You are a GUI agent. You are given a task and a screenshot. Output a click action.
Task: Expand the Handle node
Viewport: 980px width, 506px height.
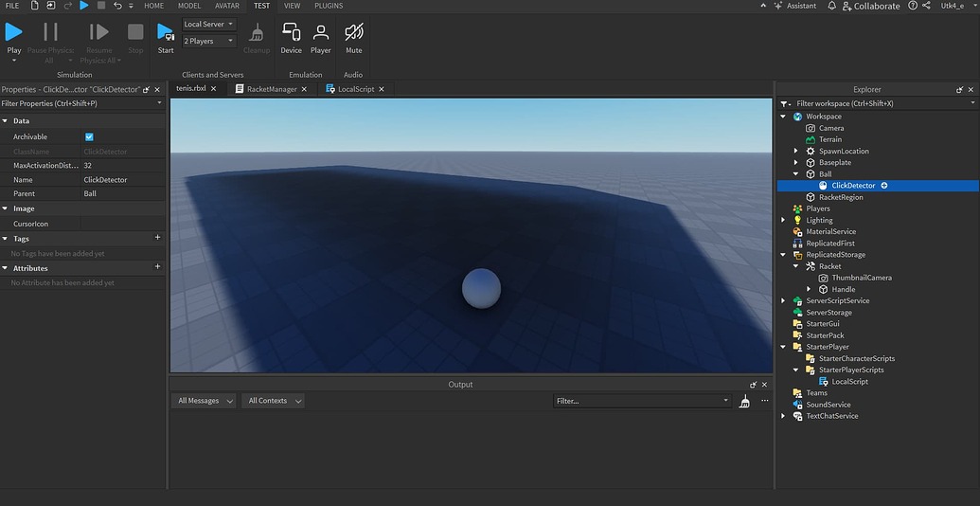pyautogui.click(x=809, y=290)
